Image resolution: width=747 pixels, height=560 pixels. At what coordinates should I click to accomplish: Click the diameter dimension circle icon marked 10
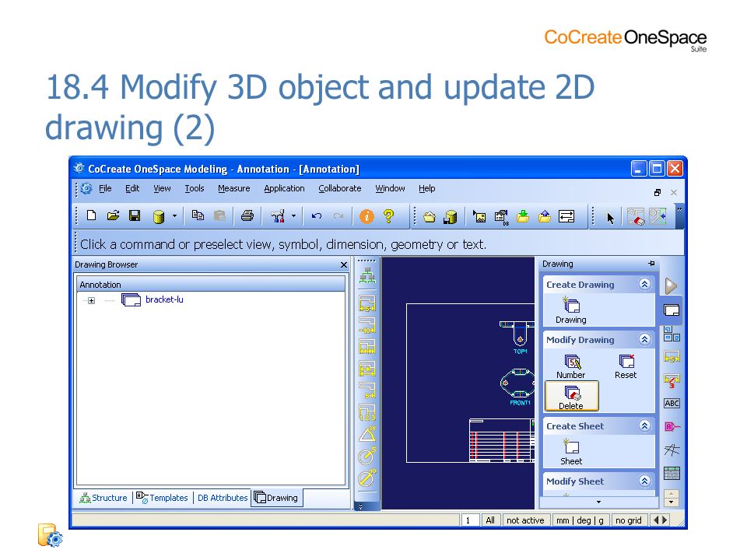pyautogui.click(x=366, y=478)
